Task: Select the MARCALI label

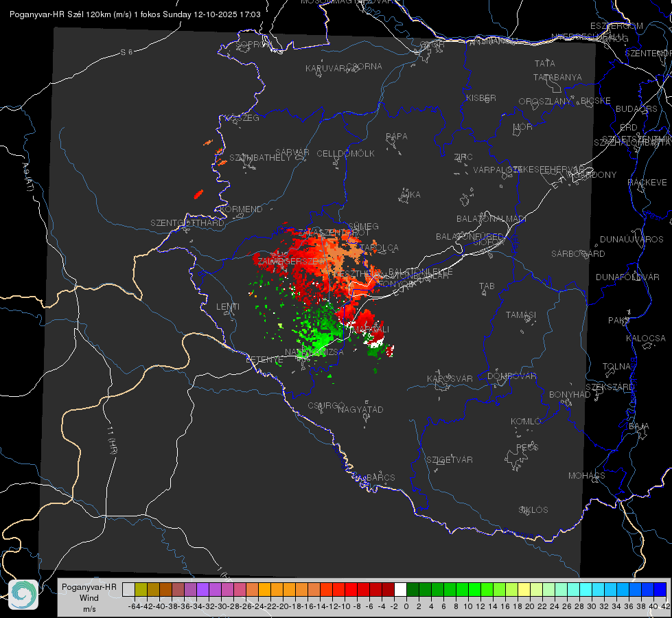Action: point(371,329)
